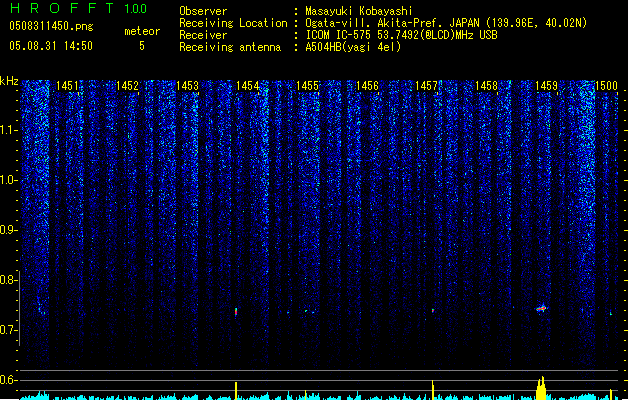This screenshot has width=629, height=400.
Task: Click the meteor echo blip near 1454
Action: tap(236, 311)
